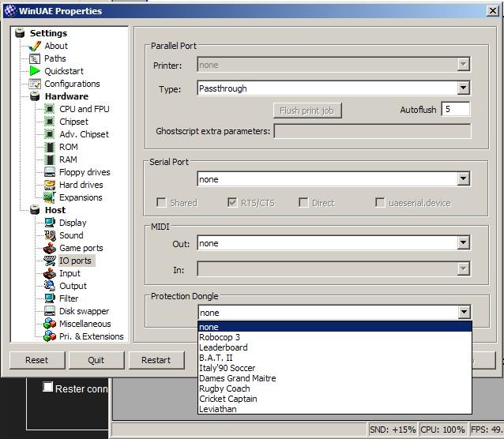This screenshot has height=439, width=504.
Task: Select B.A.T. II dongle option
Action: [335, 358]
